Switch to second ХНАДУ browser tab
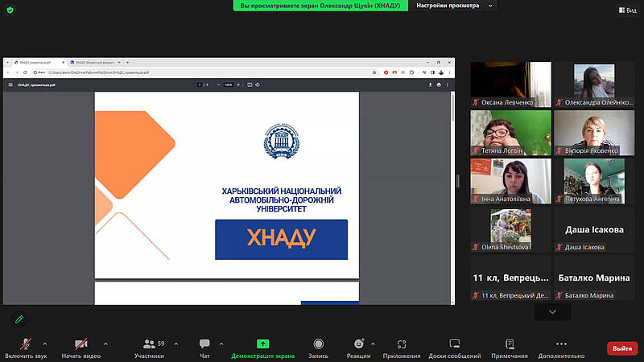The image size is (644, 362). click(x=94, y=63)
